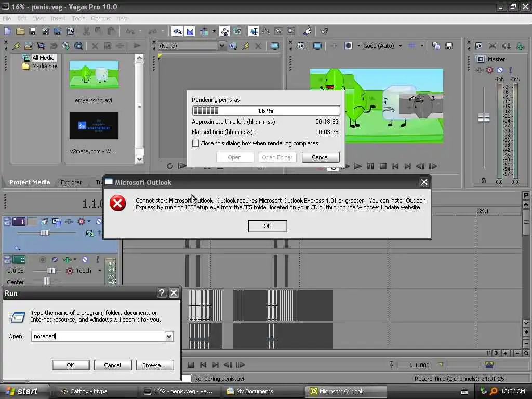Viewport: 532px width, 399px height.
Task: Click the What's This help icon
Action: tap(324, 32)
